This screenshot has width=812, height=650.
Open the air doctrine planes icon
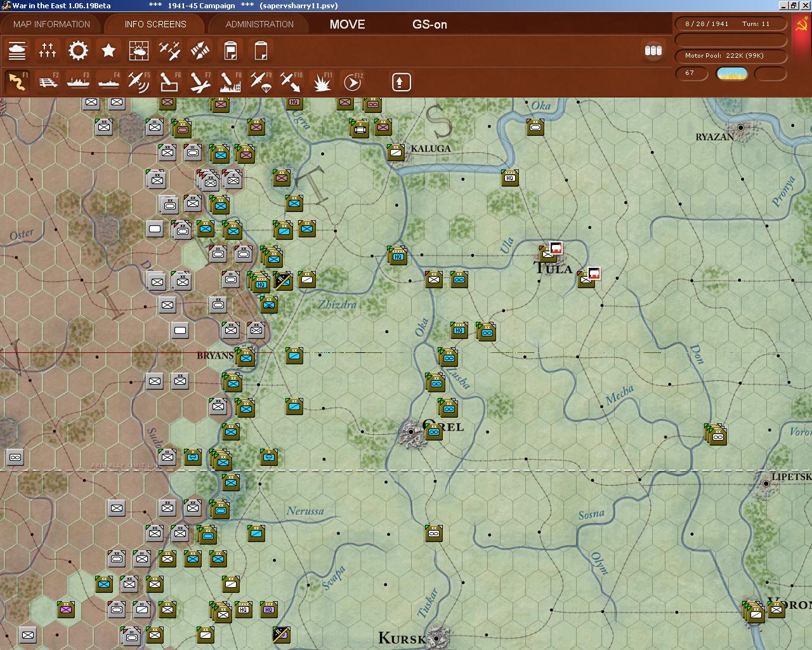tap(169, 50)
